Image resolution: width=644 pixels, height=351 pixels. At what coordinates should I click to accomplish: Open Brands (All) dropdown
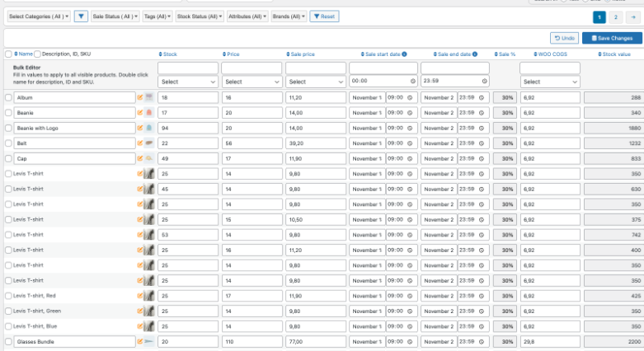(289, 16)
